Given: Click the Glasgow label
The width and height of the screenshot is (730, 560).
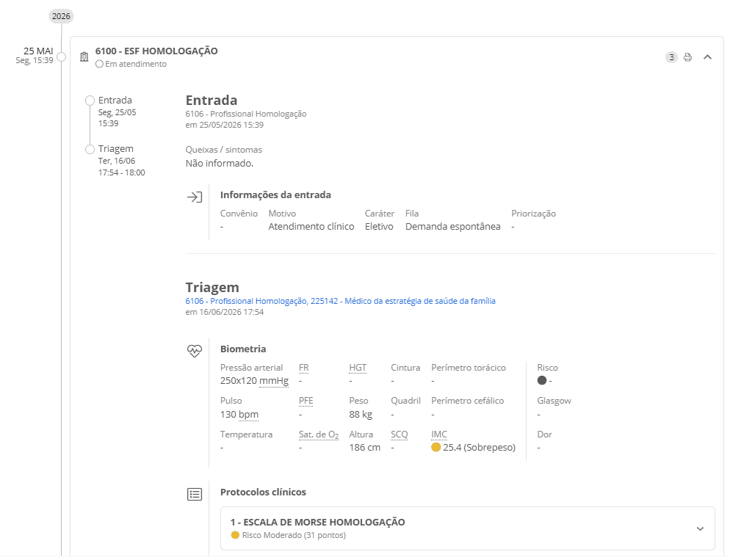Looking at the screenshot, I should pos(554,401).
